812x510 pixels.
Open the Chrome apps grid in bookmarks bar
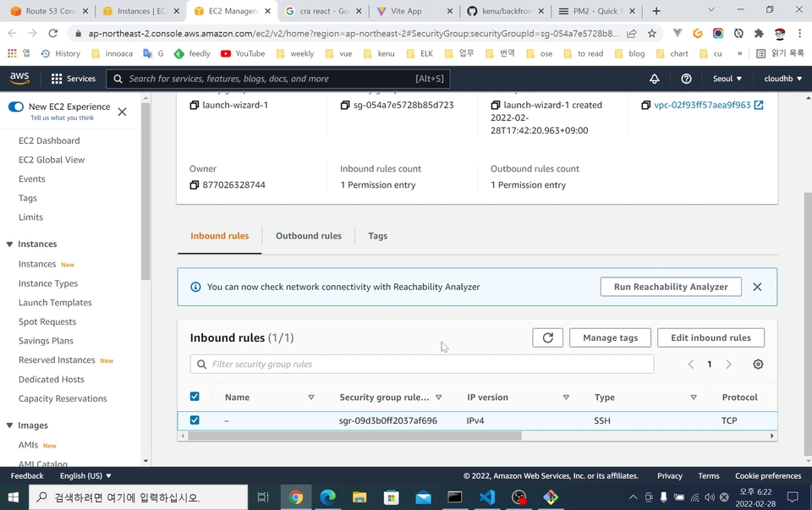[12, 53]
